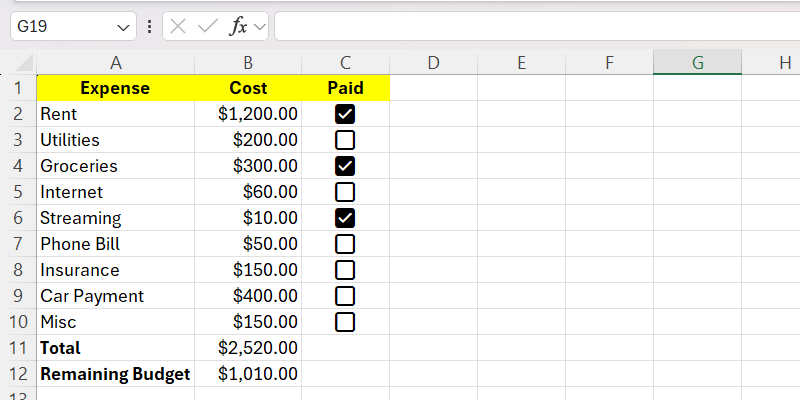Uncheck the Paid checkbox for Groceries
The image size is (800, 400).
[x=345, y=166]
